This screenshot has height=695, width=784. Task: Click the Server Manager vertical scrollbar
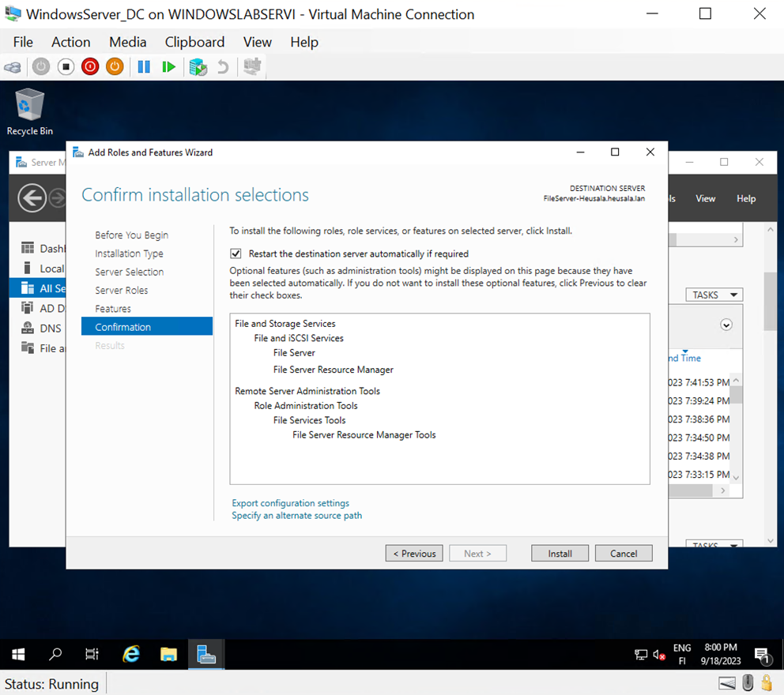pyautogui.click(x=768, y=300)
